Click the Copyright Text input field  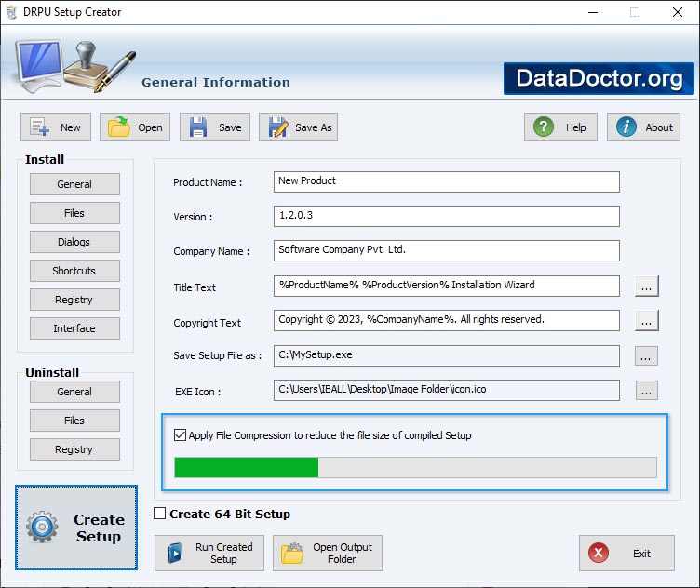click(x=447, y=321)
